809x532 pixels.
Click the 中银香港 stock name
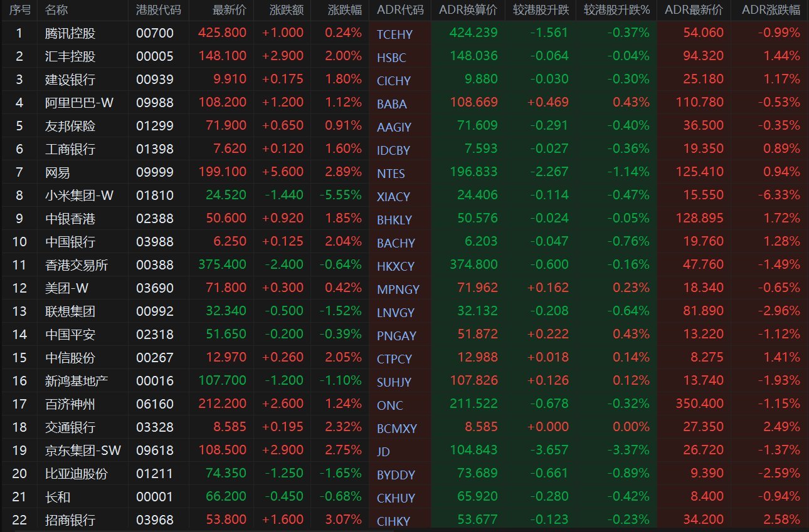(x=70, y=218)
